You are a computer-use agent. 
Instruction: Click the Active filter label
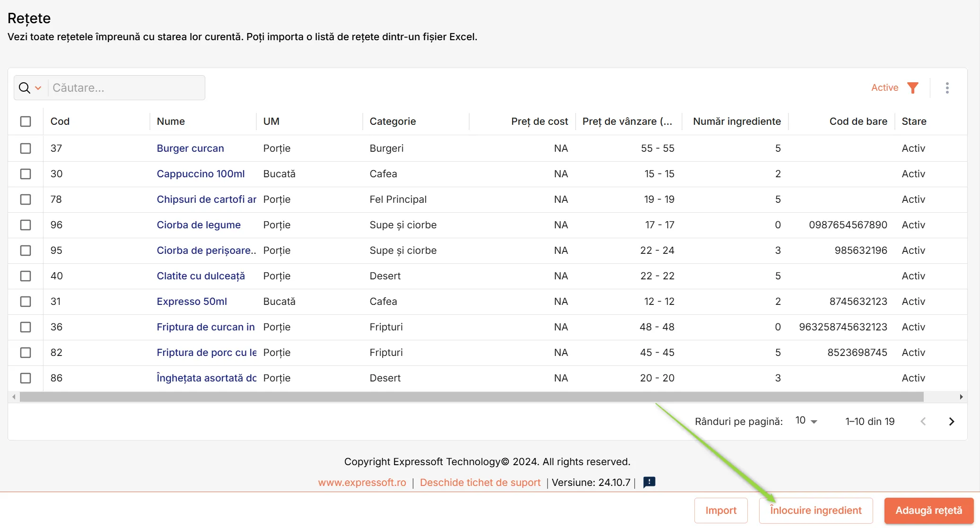pyautogui.click(x=884, y=87)
